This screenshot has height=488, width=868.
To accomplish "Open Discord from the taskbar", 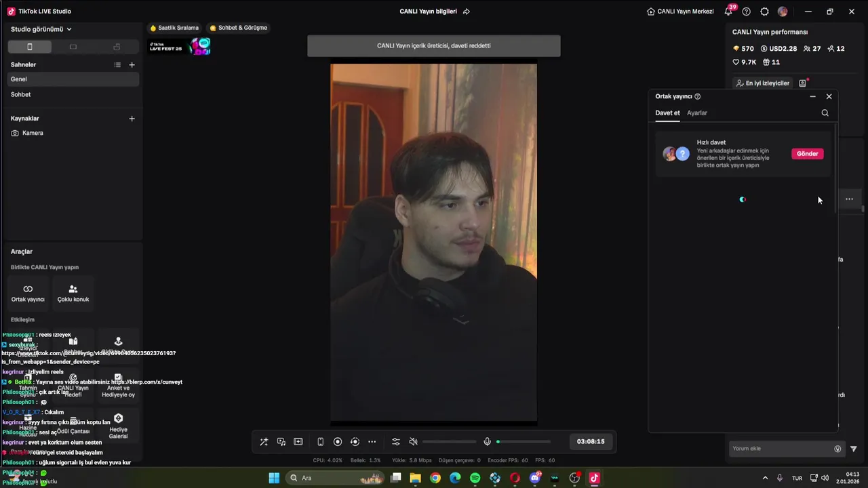I will click(535, 478).
